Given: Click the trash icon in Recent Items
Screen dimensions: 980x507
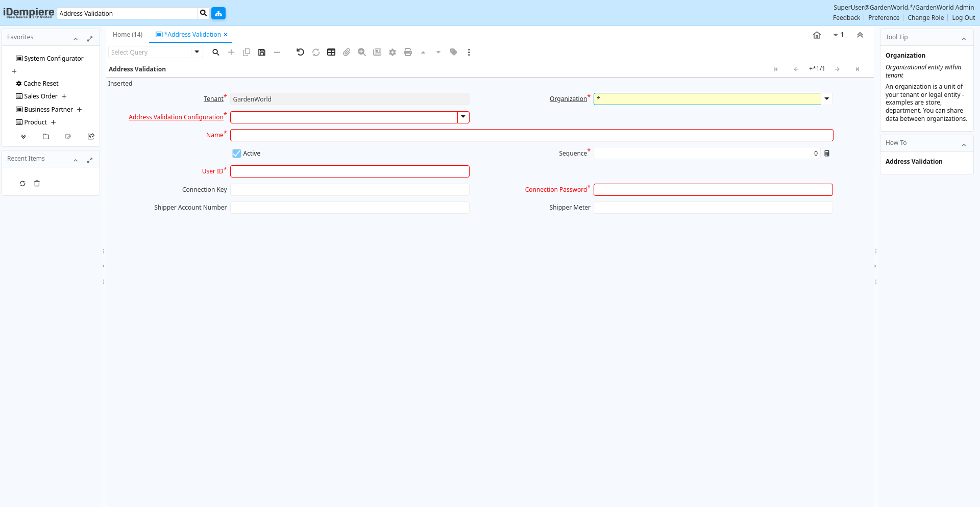Looking at the screenshot, I should coord(37,184).
